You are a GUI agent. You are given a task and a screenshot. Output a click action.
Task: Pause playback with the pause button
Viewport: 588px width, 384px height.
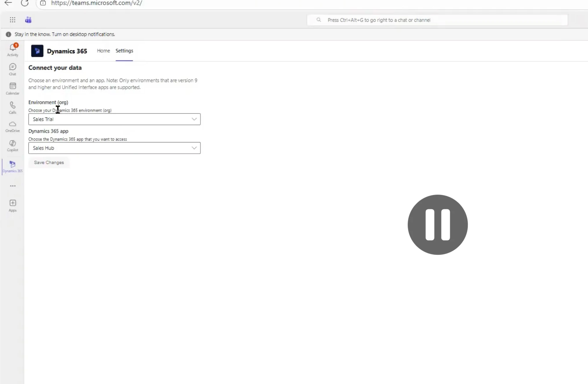click(438, 225)
